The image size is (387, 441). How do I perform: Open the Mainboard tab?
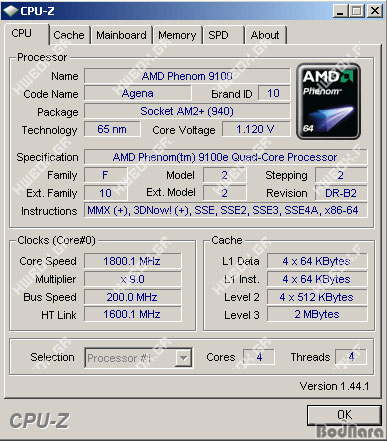pos(122,35)
